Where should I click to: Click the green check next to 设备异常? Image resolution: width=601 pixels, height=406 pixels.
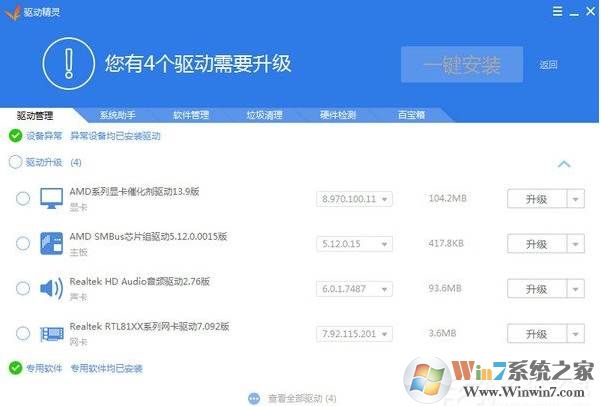pos(15,136)
